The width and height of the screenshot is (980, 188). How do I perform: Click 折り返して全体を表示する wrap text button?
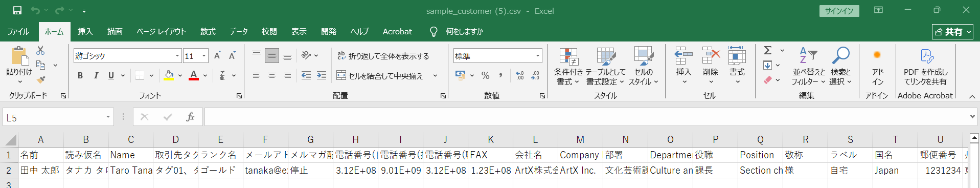pos(383,56)
